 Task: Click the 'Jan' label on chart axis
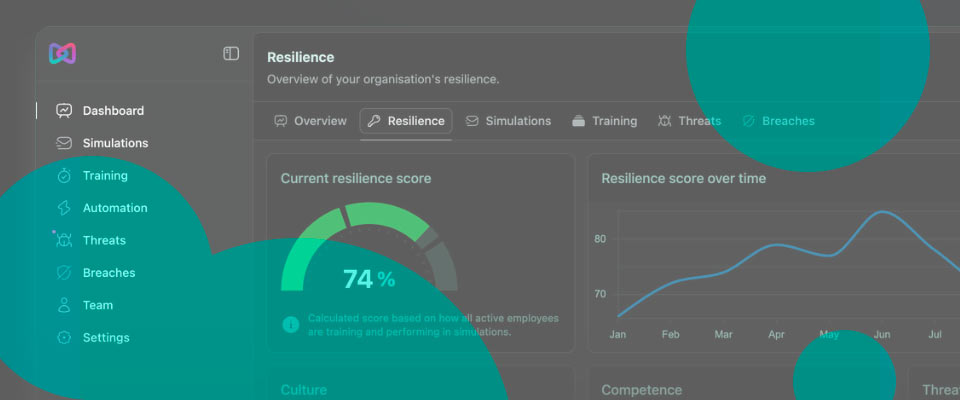point(618,335)
